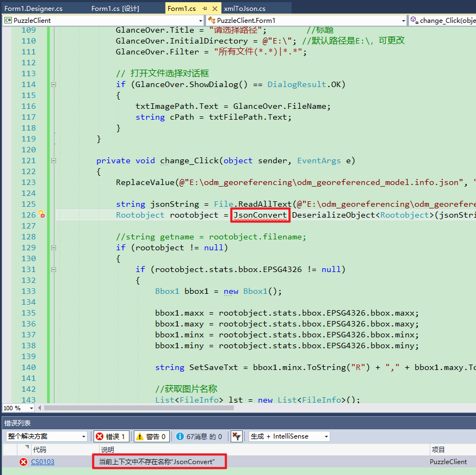Select the JsonConvert error description entry
The height and width of the screenshot is (475, 476).
pos(159,461)
